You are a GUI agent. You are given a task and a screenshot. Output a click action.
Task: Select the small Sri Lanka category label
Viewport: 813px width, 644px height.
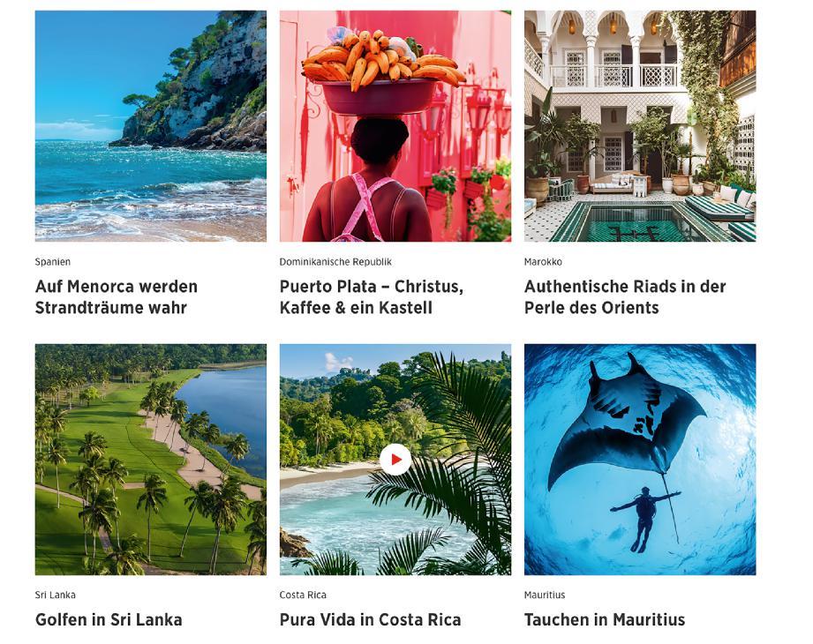point(55,595)
